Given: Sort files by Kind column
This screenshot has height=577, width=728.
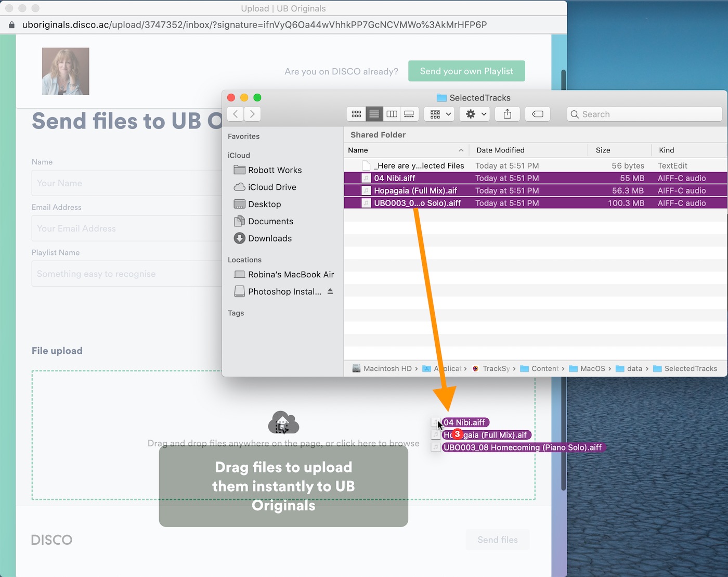Looking at the screenshot, I should (x=689, y=150).
